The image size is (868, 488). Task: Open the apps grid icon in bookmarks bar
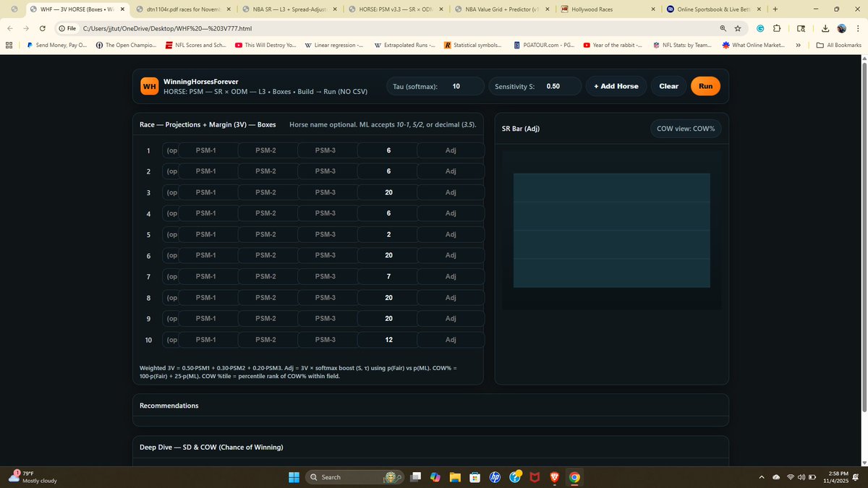point(9,45)
